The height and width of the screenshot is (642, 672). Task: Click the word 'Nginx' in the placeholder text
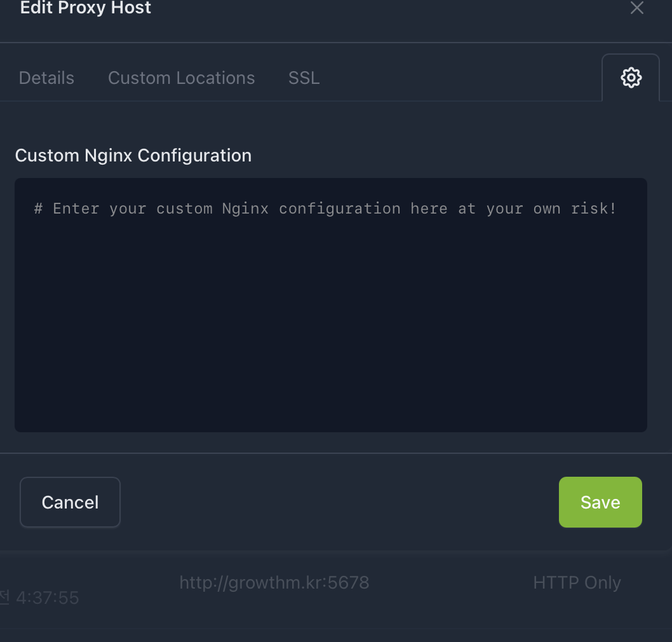pos(245,208)
